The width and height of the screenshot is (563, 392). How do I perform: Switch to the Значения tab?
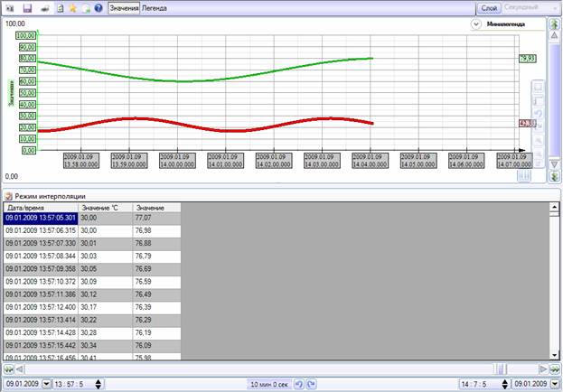point(124,8)
